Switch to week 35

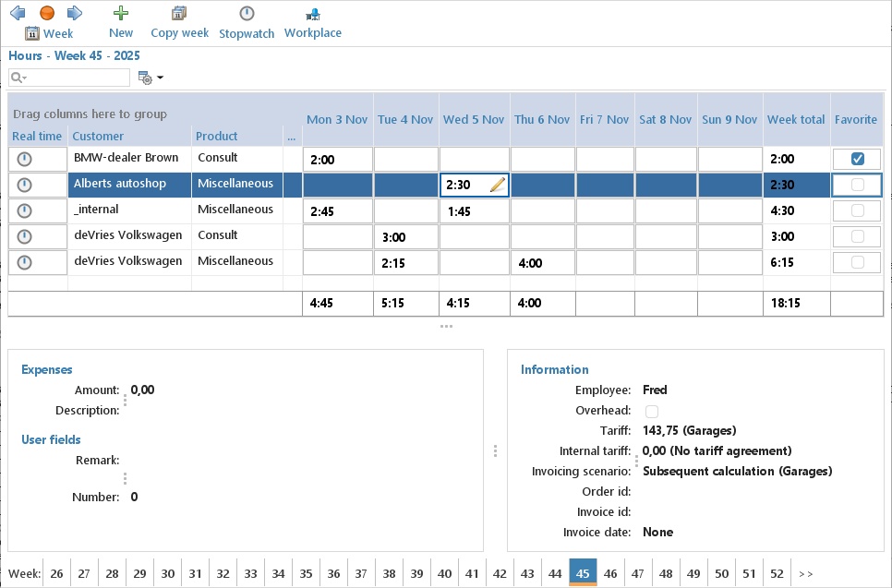tap(306, 573)
